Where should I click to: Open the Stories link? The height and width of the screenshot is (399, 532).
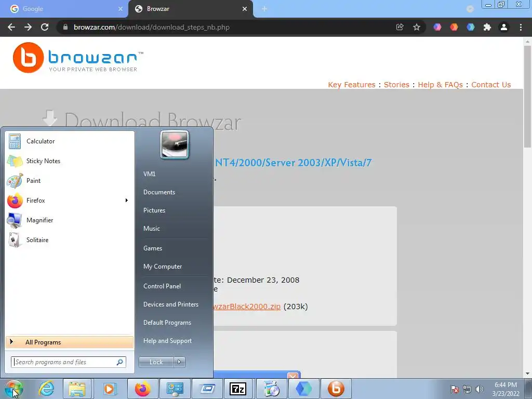click(396, 85)
